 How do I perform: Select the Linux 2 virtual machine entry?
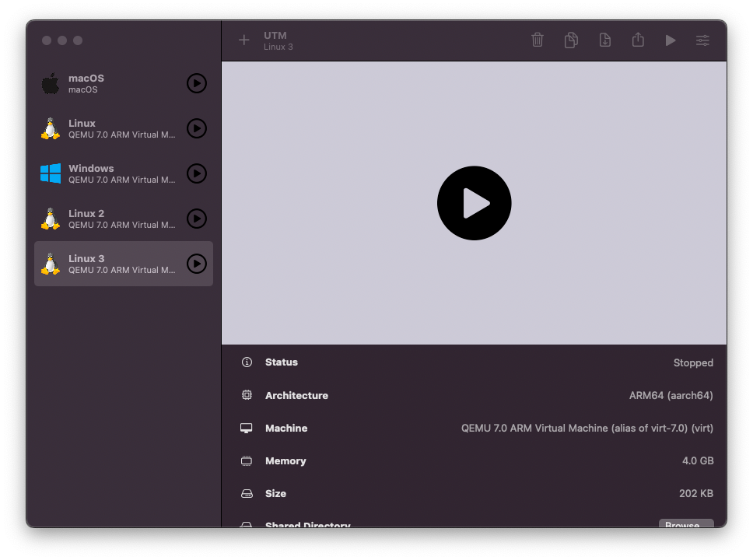[x=124, y=219]
